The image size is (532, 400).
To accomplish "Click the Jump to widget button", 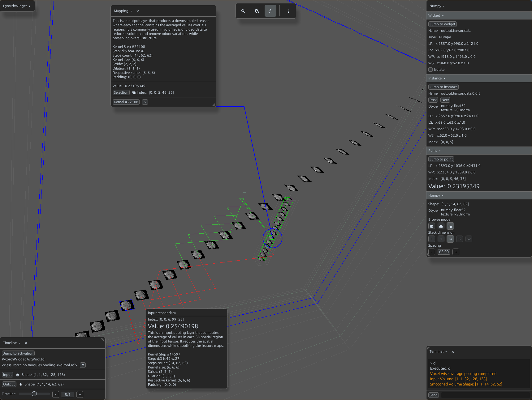I will [x=442, y=24].
